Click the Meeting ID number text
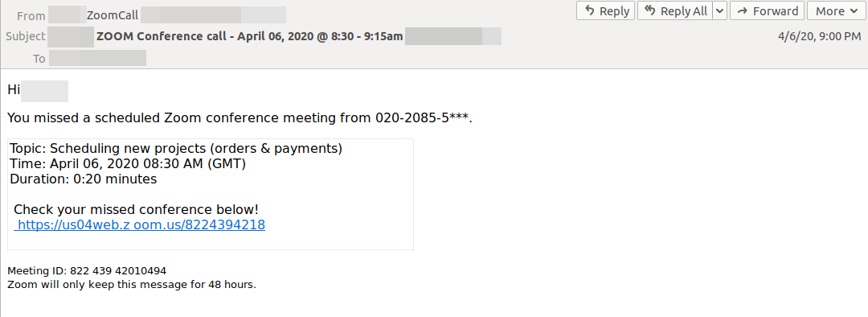 [118, 271]
